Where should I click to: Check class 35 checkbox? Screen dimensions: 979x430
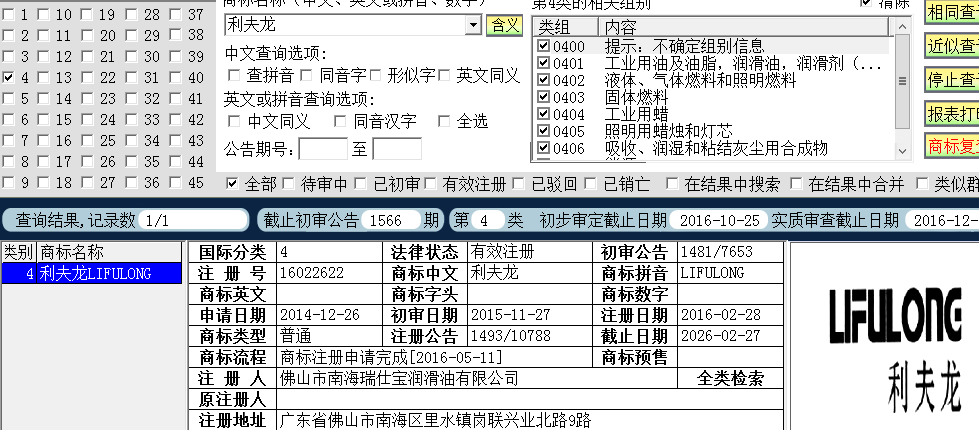131,162
